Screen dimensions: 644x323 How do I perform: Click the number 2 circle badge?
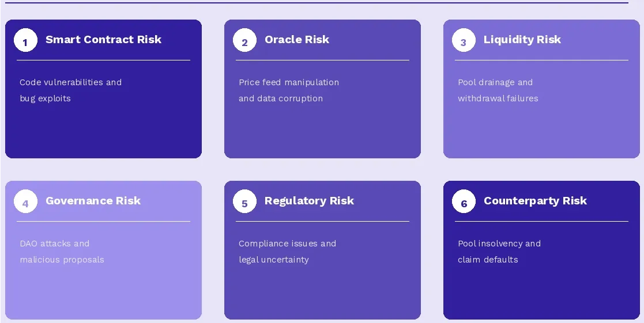(244, 40)
